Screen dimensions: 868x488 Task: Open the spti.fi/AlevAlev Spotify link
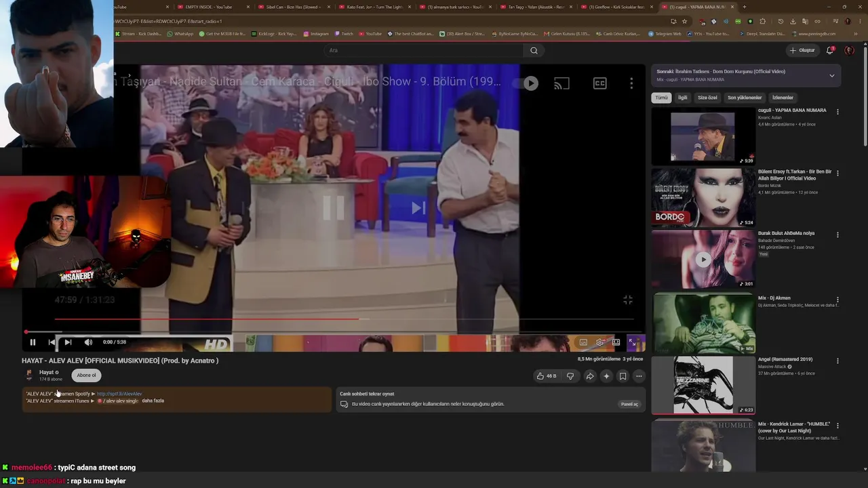(119, 394)
